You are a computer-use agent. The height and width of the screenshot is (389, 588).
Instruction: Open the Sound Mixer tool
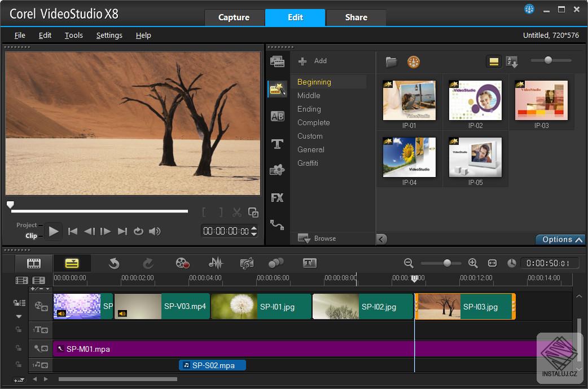216,263
